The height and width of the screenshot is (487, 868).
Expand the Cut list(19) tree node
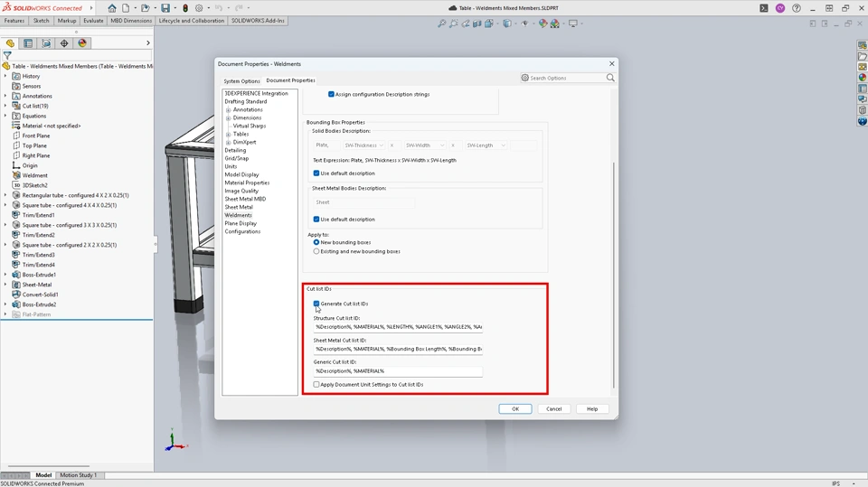click(x=5, y=106)
